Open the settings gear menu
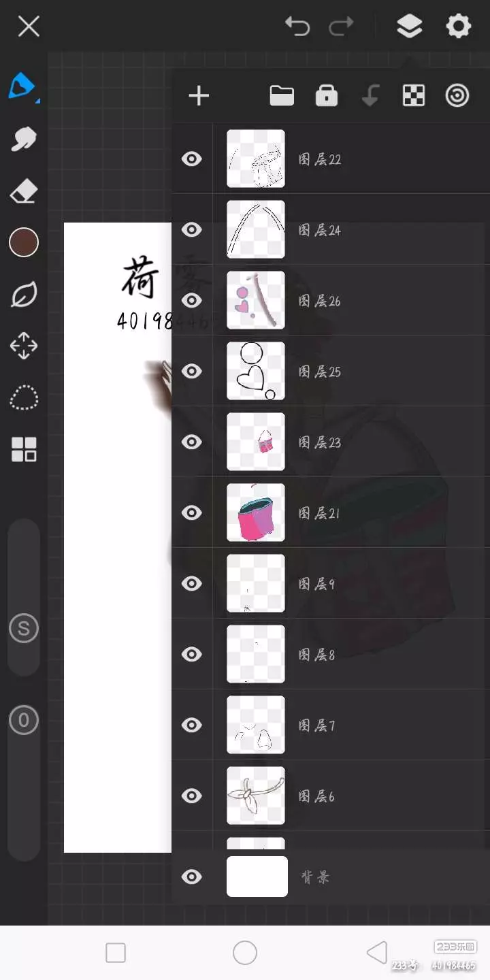 (459, 27)
